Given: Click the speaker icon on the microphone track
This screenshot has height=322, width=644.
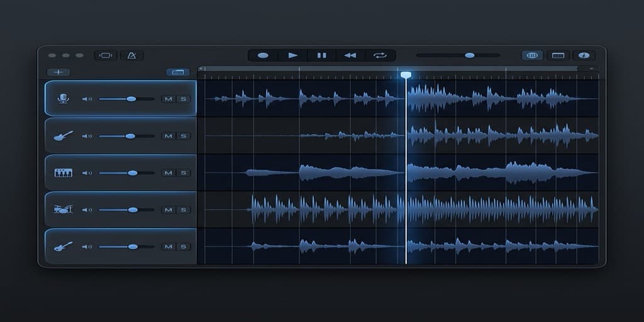Looking at the screenshot, I should pyautogui.click(x=87, y=99).
